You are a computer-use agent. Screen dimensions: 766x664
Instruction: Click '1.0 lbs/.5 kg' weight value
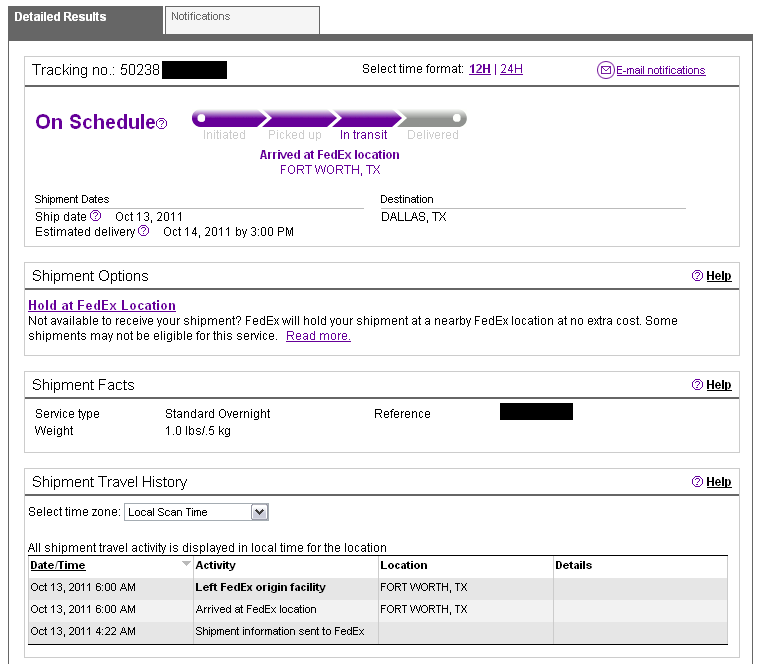click(x=198, y=431)
